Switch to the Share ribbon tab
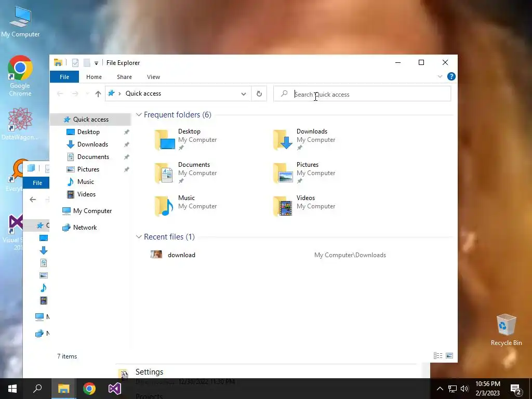This screenshot has width=532, height=399. (x=124, y=77)
